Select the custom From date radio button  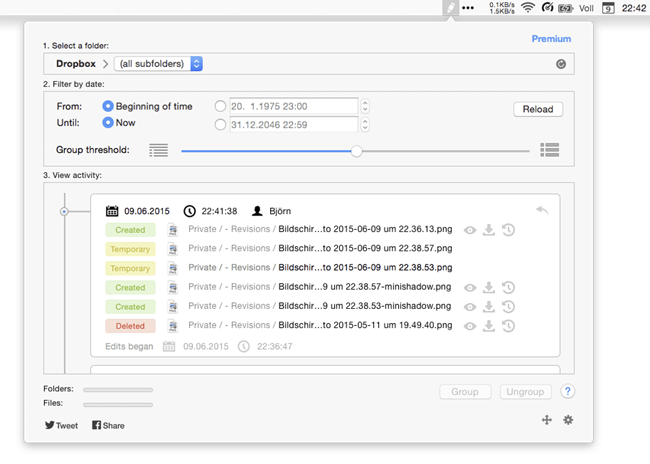point(220,106)
